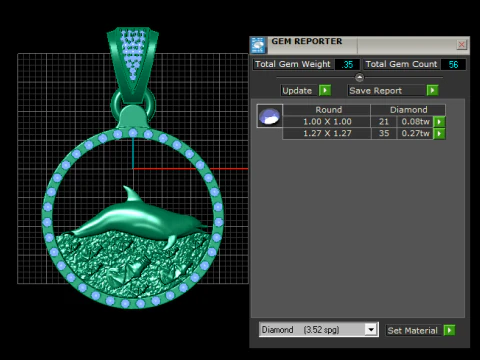Click green arrow for 1.00 X 1.00 row

(439, 122)
